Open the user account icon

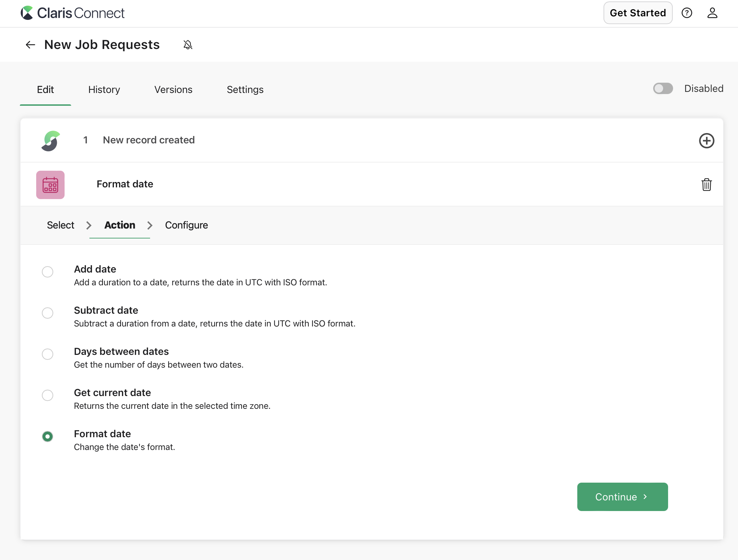coord(712,13)
